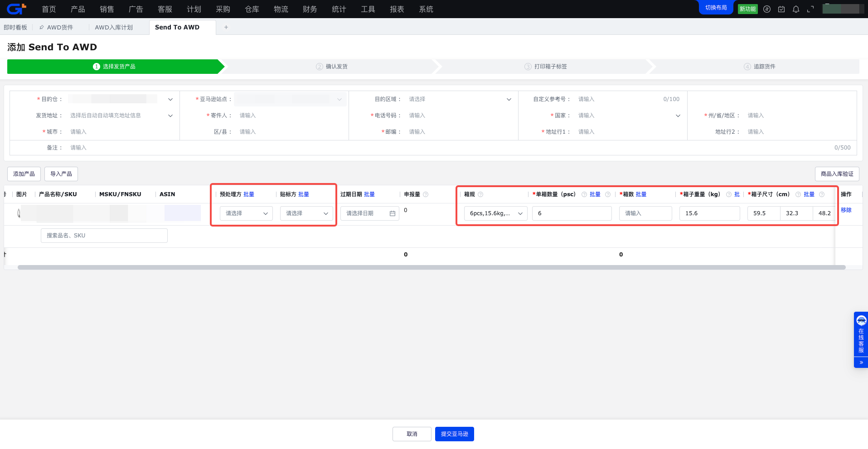Focus the 电话号码 input field
Screen dimensions: 868x449
coord(461,116)
